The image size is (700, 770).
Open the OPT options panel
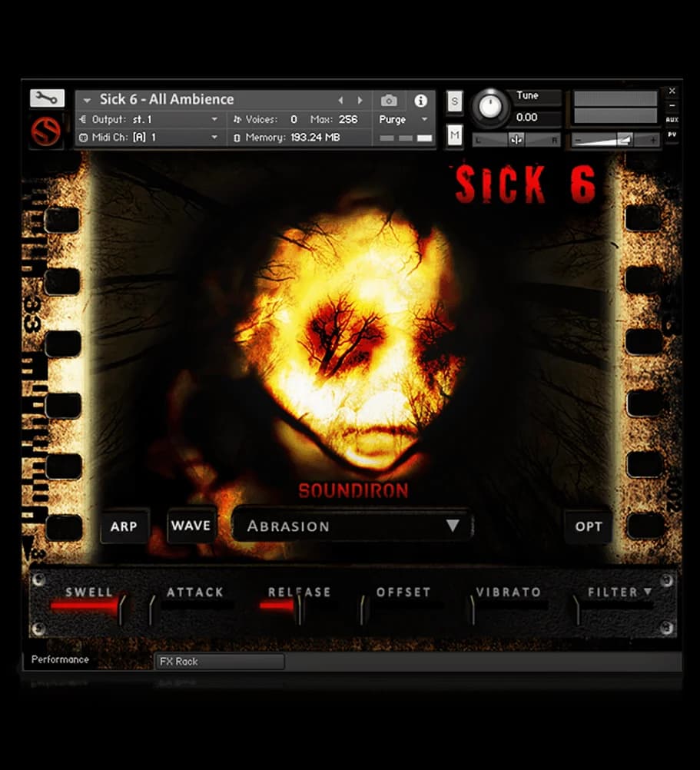point(588,526)
